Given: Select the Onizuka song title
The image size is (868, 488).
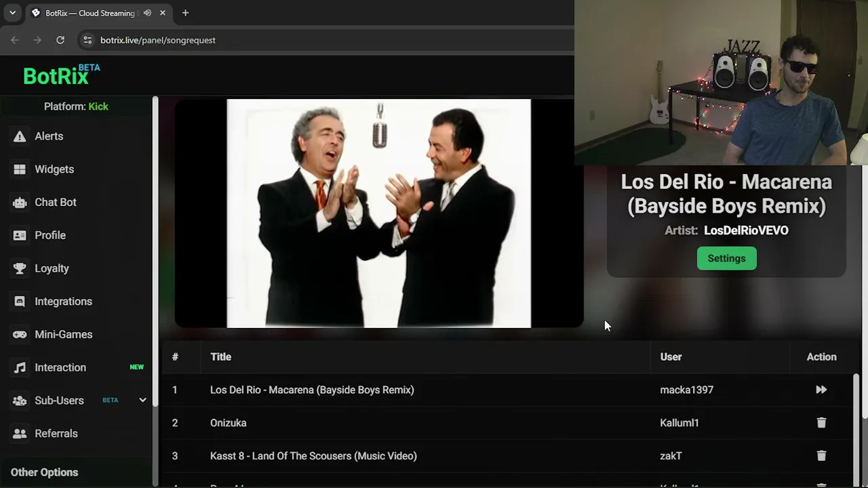Looking at the screenshot, I should coord(228,423).
